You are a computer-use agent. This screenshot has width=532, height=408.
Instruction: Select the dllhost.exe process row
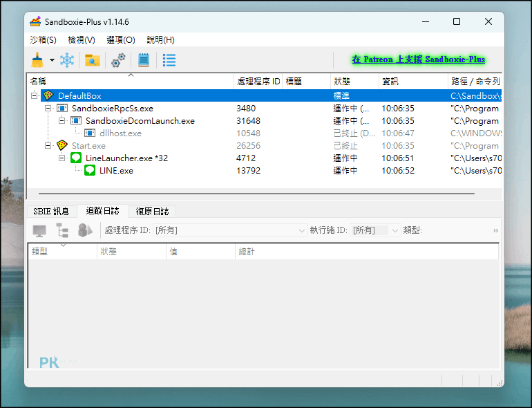264,133
